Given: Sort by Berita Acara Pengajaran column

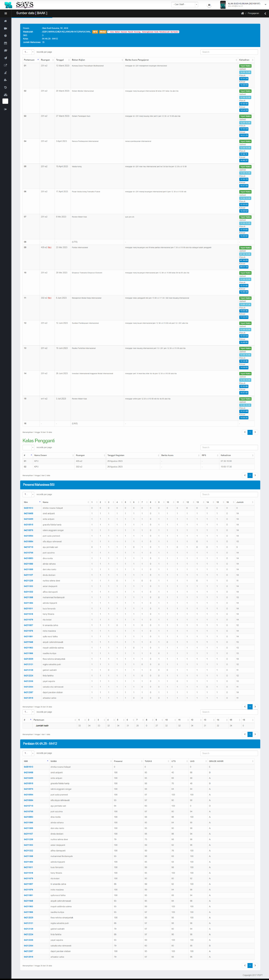Looking at the screenshot, I should [x=181, y=60].
